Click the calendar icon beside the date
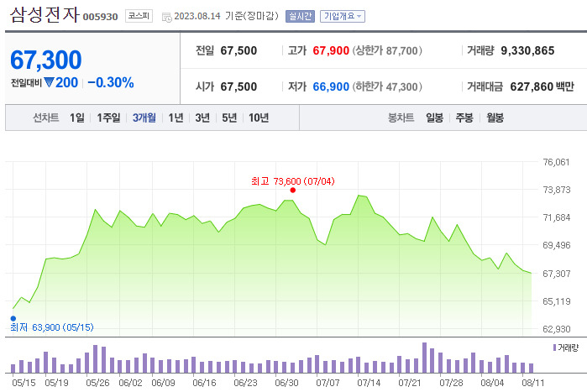 pos(166,17)
